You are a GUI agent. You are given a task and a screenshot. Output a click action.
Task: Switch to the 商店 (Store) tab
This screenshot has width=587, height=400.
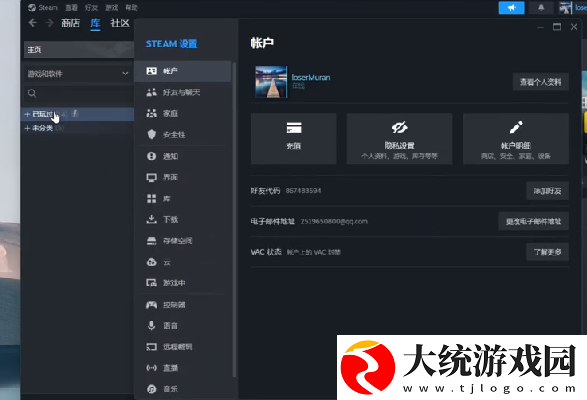[71, 23]
